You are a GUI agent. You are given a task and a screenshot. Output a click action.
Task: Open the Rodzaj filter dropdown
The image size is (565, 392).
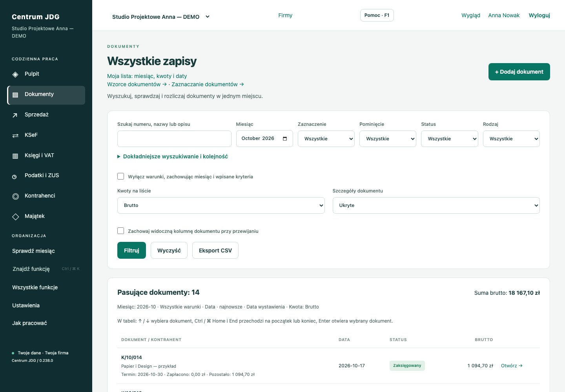(511, 139)
